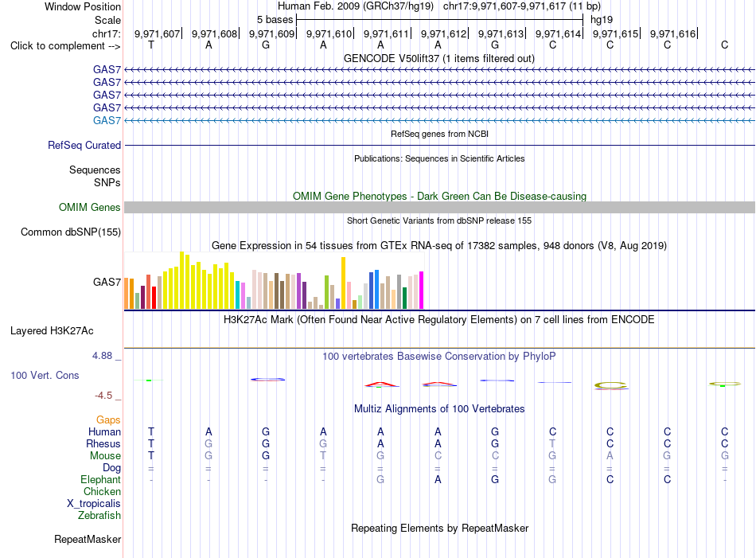
Task: Click the Repeating Elements by RepeatMasker title
Action: [440, 528]
